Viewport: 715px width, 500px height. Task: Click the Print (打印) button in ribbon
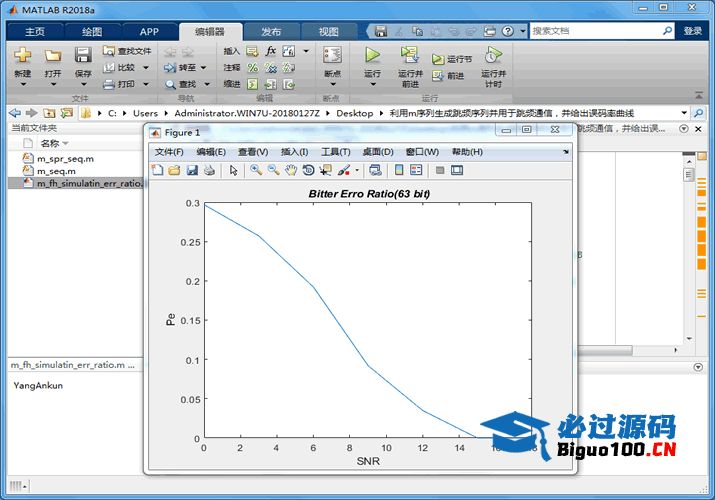point(119,84)
